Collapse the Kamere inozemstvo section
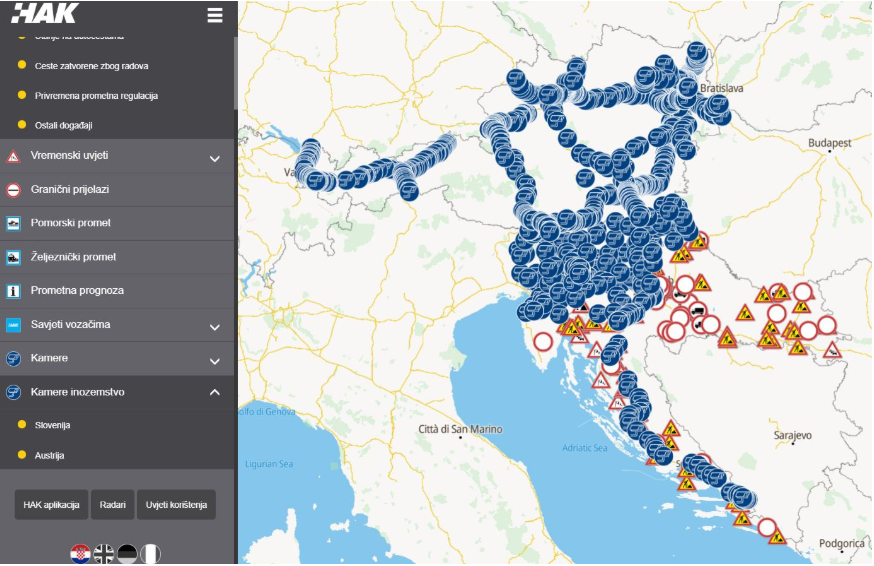874x566 pixels. click(214, 392)
